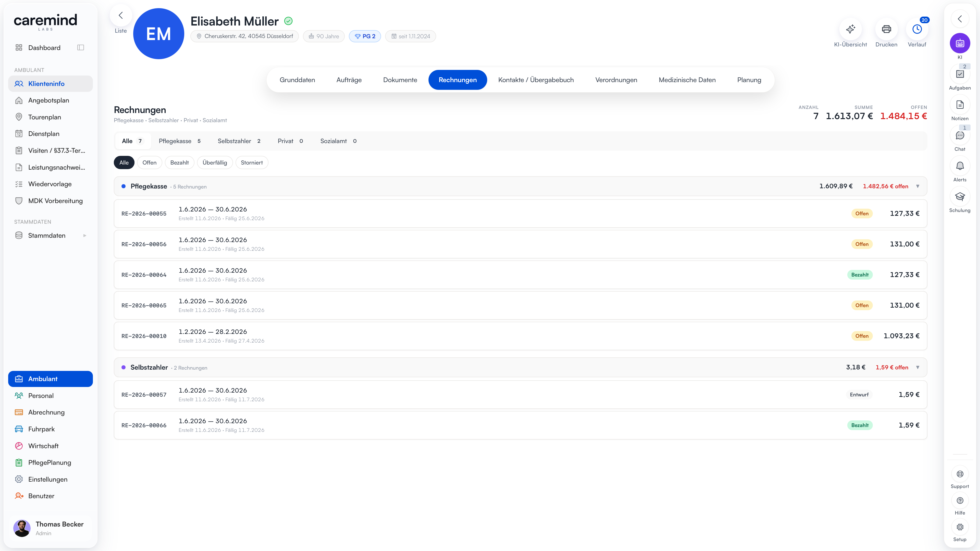The width and height of the screenshot is (980, 551).
Task: Select the Überfällig status filter chip
Action: pos(215,163)
